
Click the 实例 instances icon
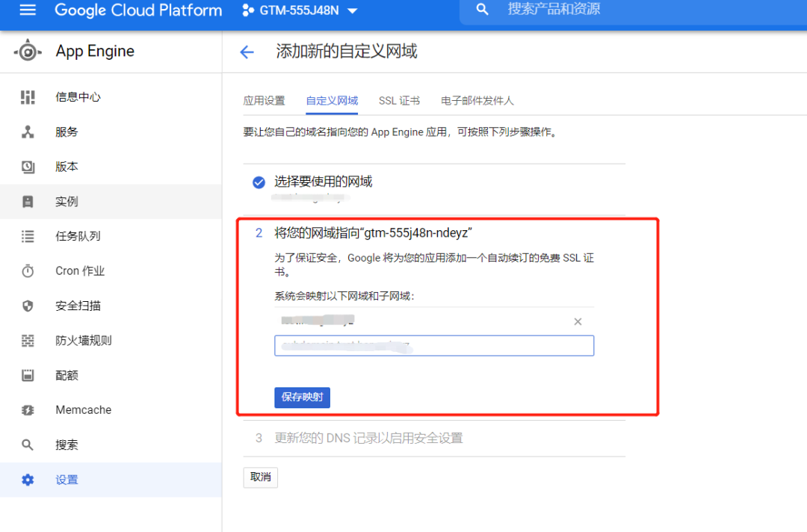(x=28, y=202)
